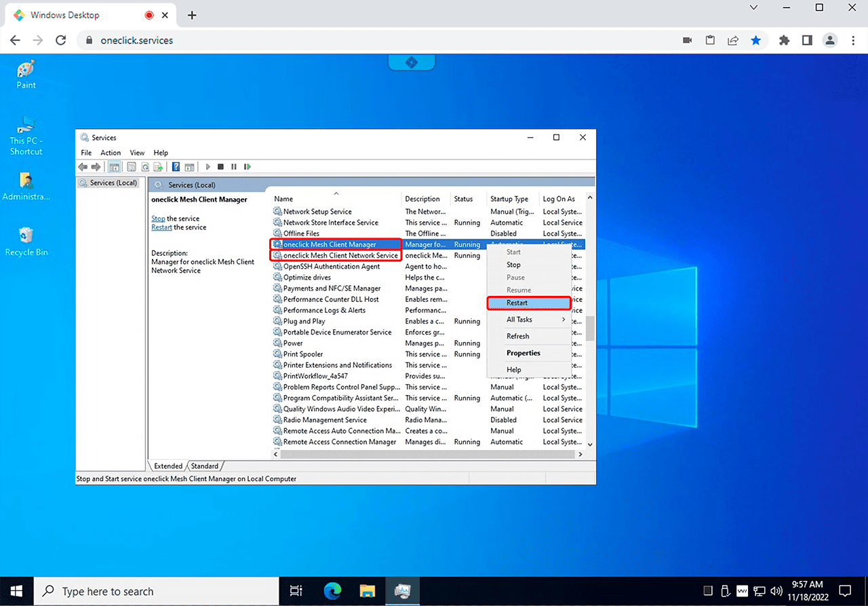Image resolution: width=868 pixels, height=606 pixels.
Task: Open Microsoft Edge from the taskbar
Action: coord(332,591)
